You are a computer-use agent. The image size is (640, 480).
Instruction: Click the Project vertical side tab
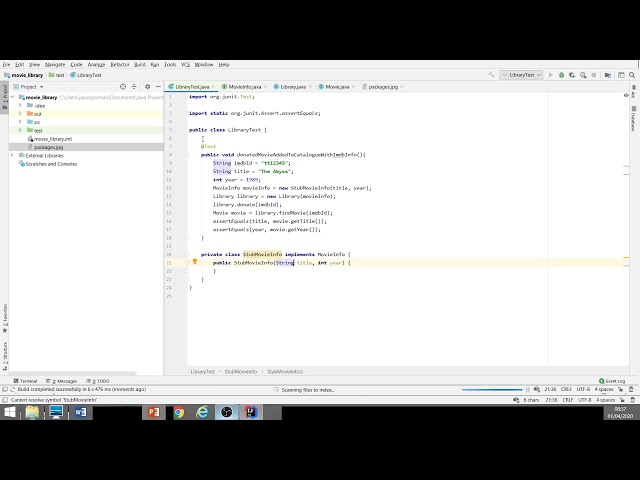coord(4,96)
